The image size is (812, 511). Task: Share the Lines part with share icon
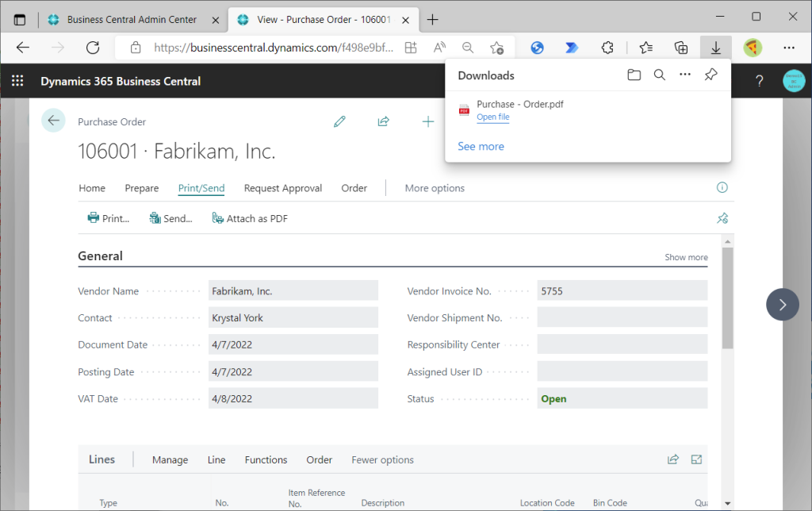coord(672,459)
